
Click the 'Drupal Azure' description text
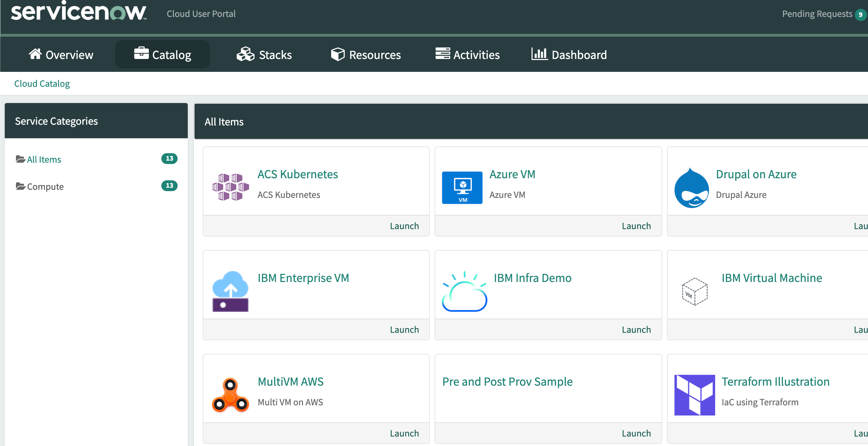(741, 195)
